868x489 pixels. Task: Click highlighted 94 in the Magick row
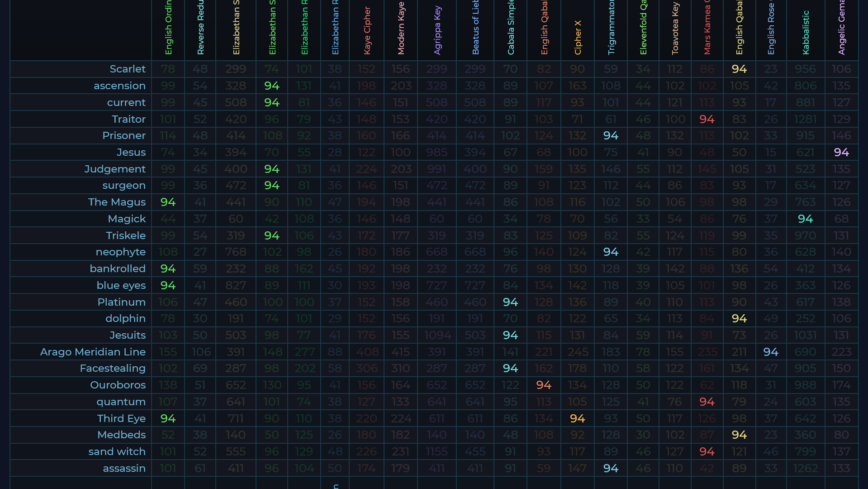click(805, 219)
